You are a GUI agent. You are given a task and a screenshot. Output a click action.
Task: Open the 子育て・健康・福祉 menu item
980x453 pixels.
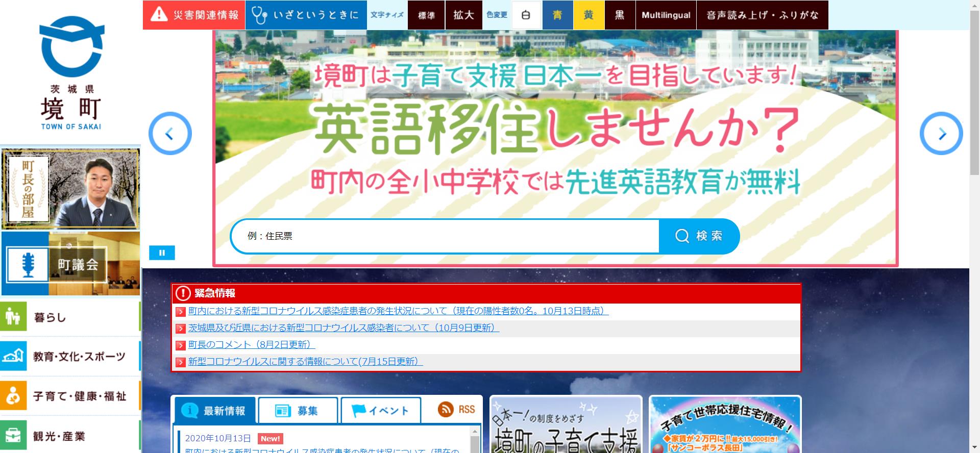tap(70, 396)
